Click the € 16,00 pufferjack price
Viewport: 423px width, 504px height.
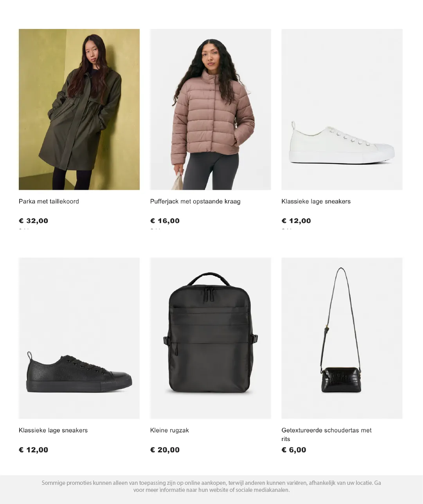point(165,221)
